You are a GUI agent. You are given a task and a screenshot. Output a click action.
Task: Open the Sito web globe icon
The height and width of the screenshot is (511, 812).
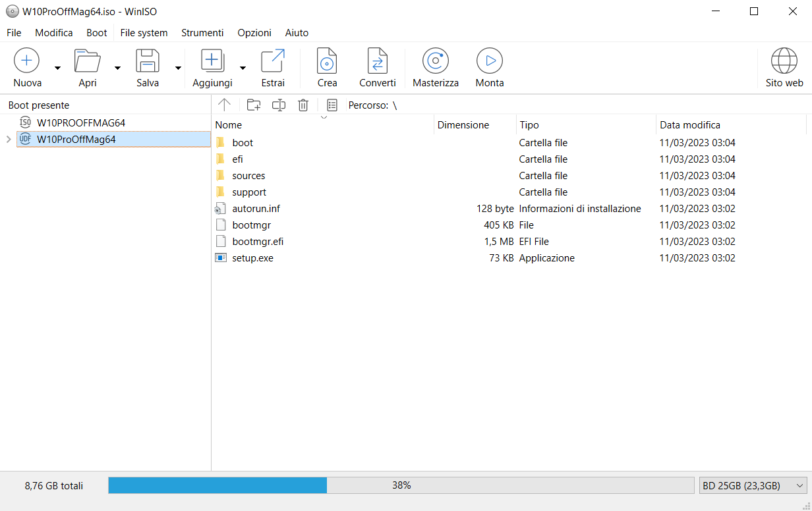coord(784,61)
